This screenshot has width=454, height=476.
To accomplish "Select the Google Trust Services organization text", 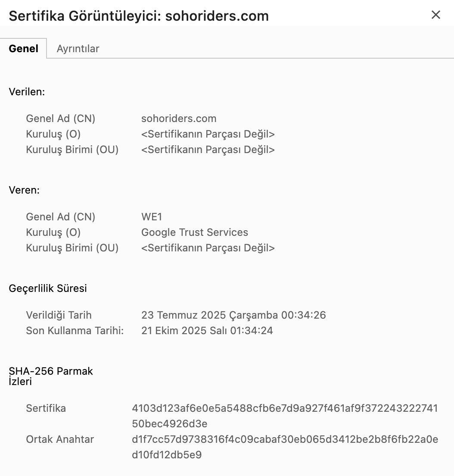I will tap(195, 232).
